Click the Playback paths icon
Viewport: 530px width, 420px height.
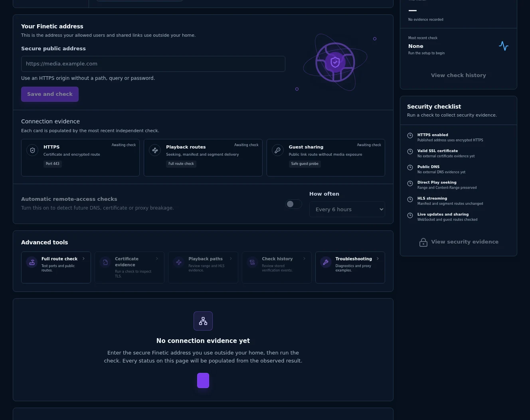pos(179,262)
